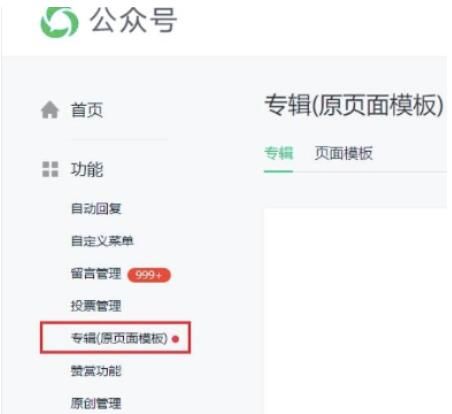Select 留言管理 message management
The image size is (452, 414).
pos(96,274)
